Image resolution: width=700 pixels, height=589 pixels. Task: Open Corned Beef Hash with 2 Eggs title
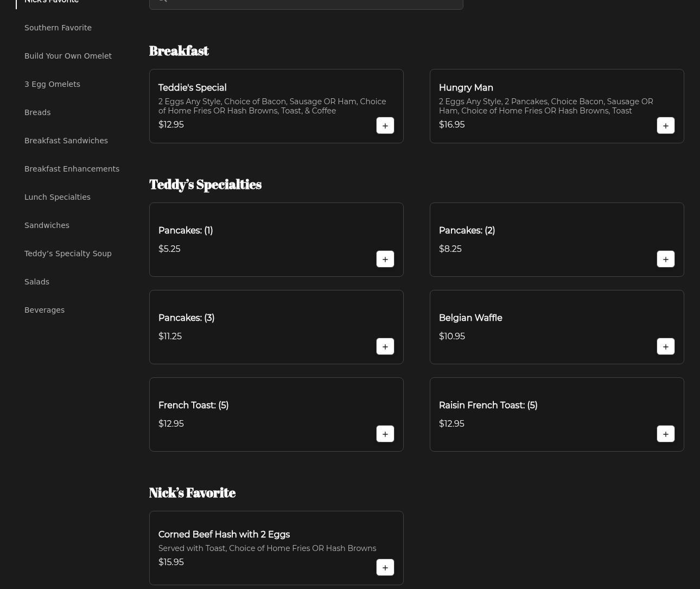pos(224,534)
